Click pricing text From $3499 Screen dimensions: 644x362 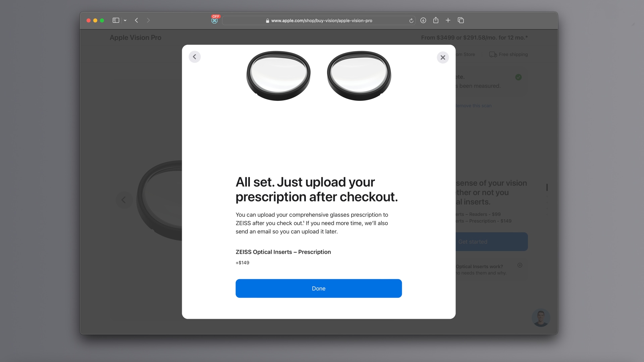474,38
